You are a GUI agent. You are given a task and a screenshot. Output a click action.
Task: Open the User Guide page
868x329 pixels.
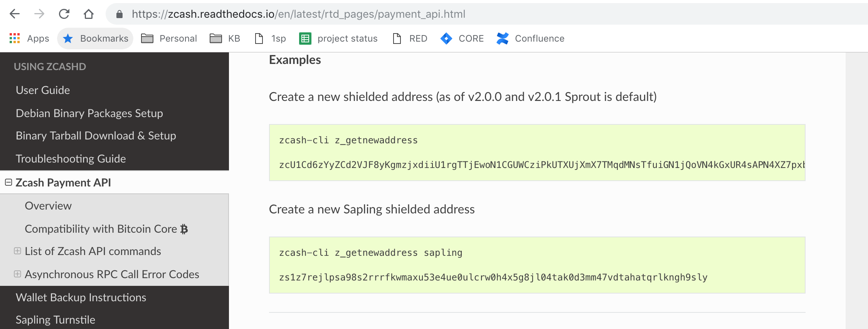point(43,90)
